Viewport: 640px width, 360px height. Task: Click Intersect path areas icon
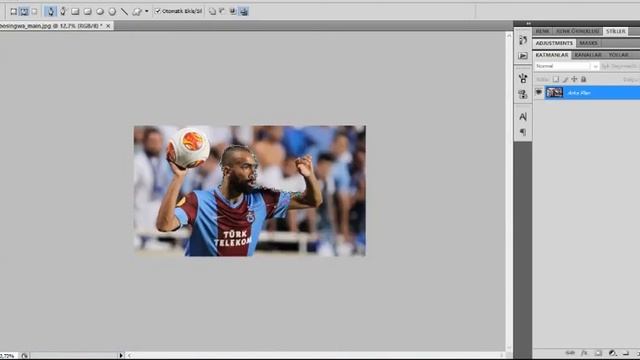[x=233, y=11]
